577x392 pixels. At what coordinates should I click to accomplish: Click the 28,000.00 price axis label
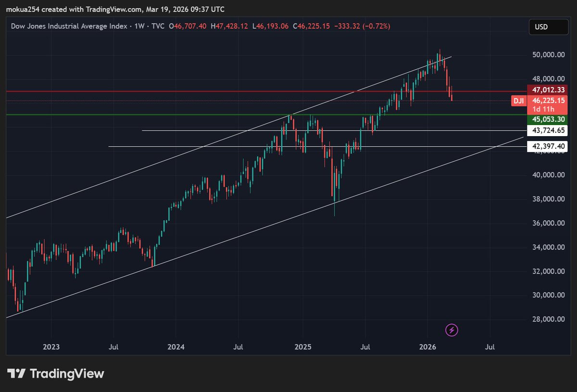(x=548, y=319)
